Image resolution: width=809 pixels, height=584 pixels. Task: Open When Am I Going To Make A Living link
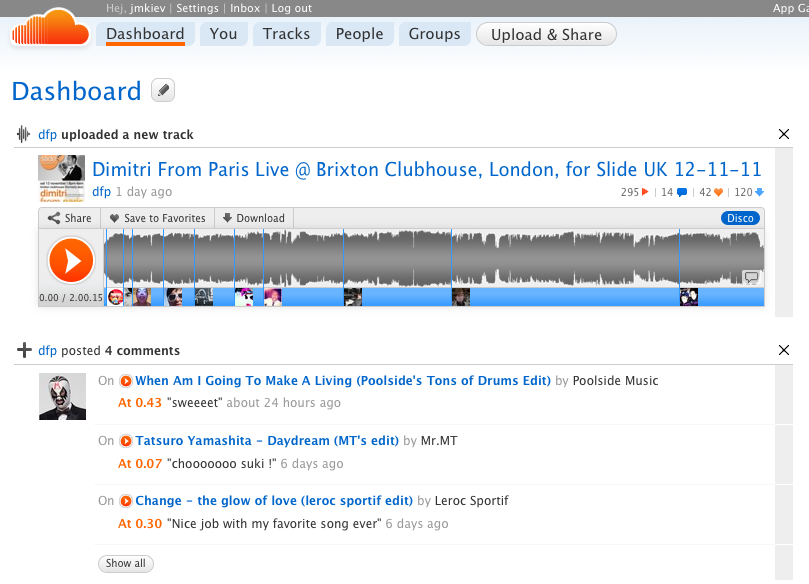343,381
